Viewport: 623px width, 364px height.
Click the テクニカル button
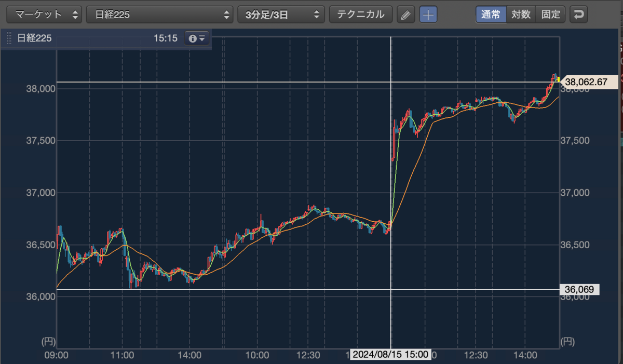pyautogui.click(x=361, y=15)
